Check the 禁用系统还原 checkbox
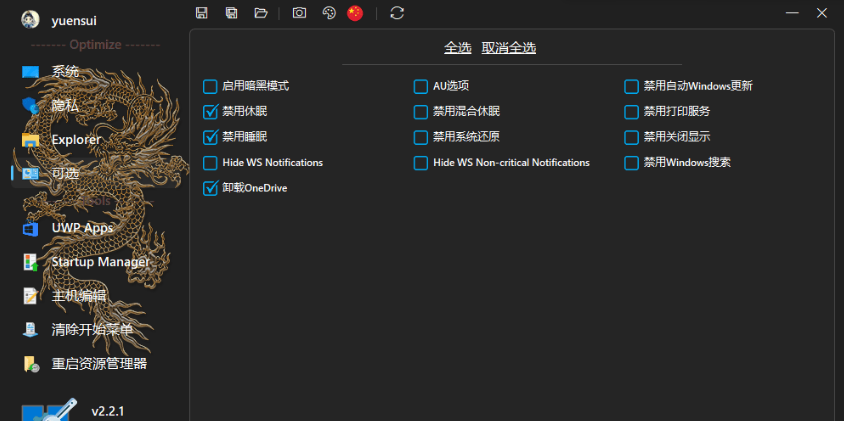The image size is (844, 421). (420, 137)
